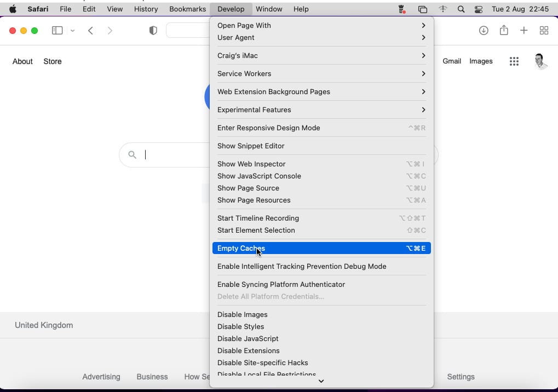
Task: Open the Edit menu
Action: 89,9
